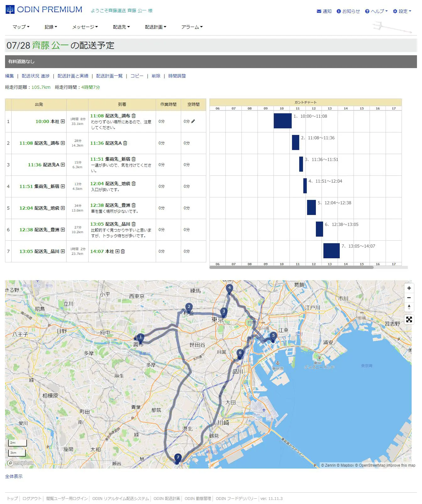Reset map bearing with the compass button

point(409,307)
